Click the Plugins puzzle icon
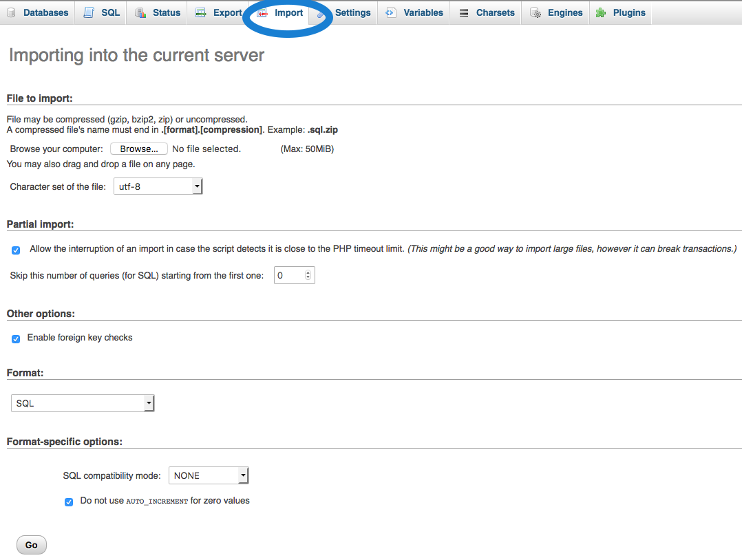Image resolution: width=742 pixels, height=560 pixels. point(601,13)
